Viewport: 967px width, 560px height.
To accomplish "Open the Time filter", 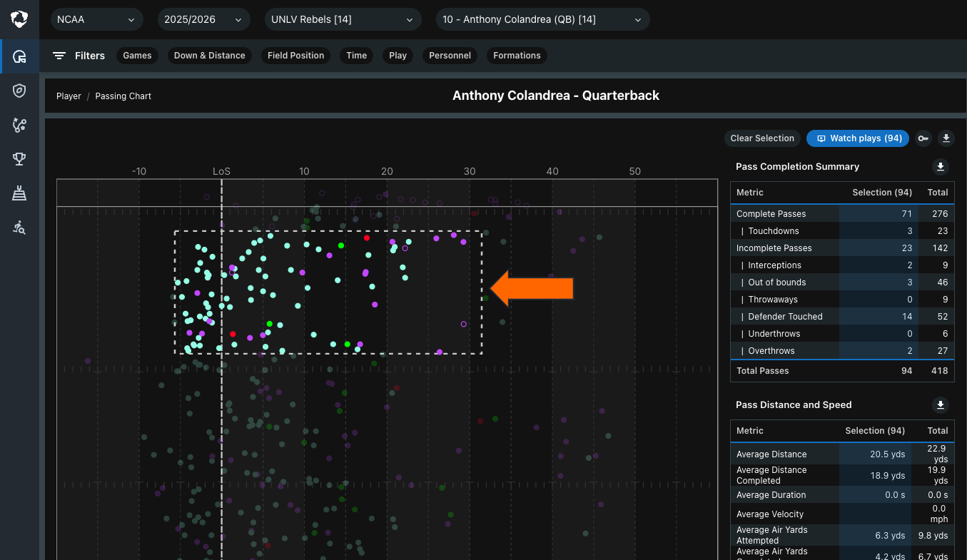I will [x=357, y=56].
